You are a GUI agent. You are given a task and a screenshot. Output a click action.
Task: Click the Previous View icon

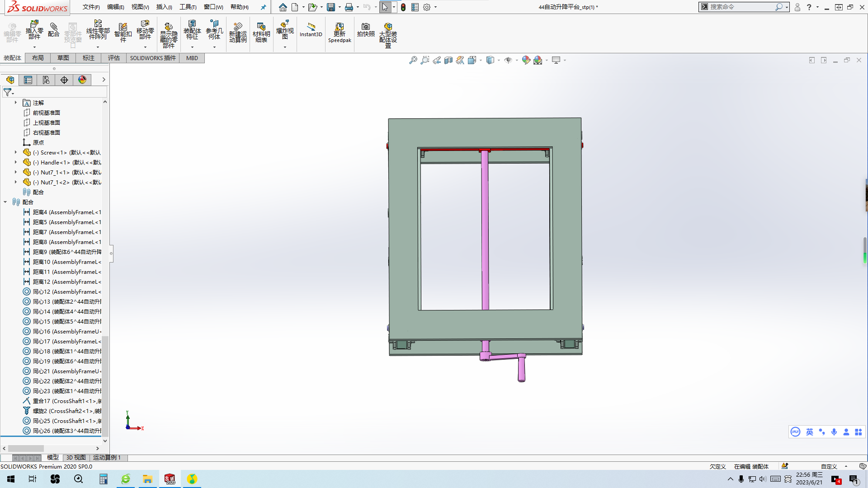pyautogui.click(x=437, y=60)
